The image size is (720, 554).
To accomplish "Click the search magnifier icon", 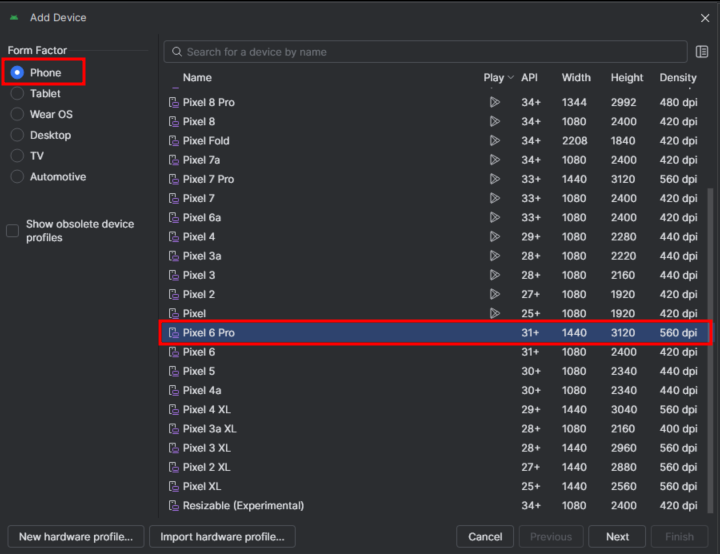I will [177, 51].
